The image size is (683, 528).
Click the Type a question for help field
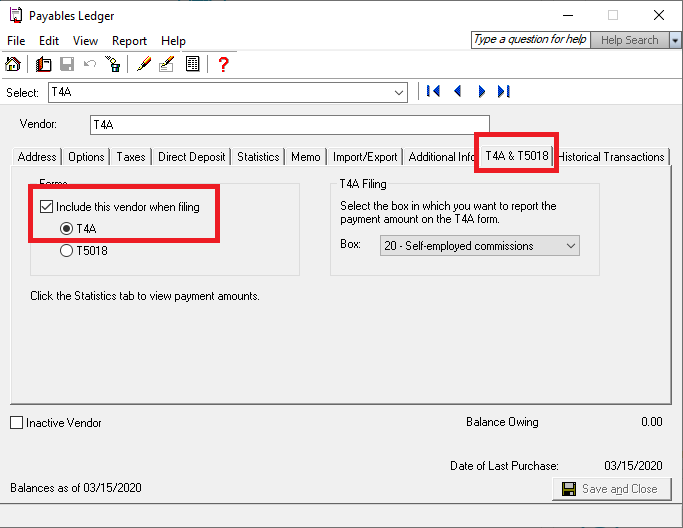click(x=530, y=40)
